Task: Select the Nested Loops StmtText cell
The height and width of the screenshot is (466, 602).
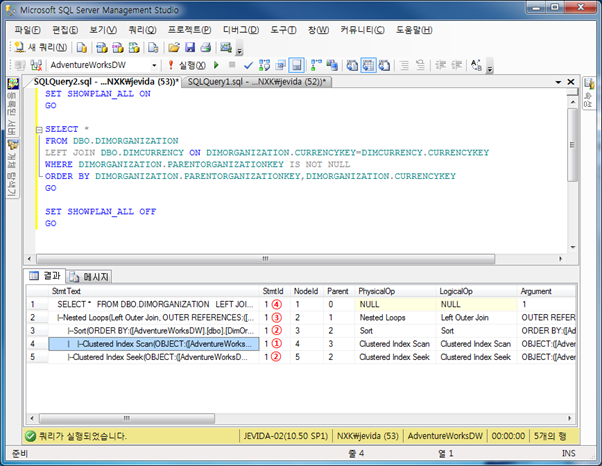Action: (154, 318)
